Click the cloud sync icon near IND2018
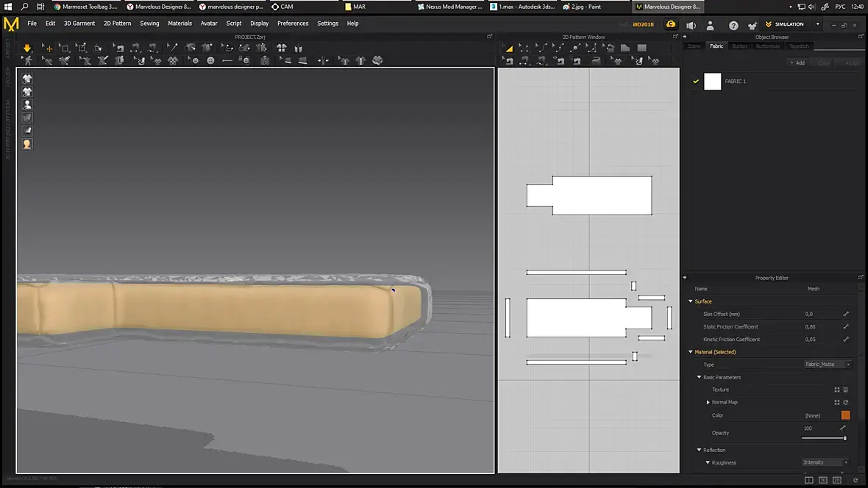The image size is (868, 488). coord(670,24)
